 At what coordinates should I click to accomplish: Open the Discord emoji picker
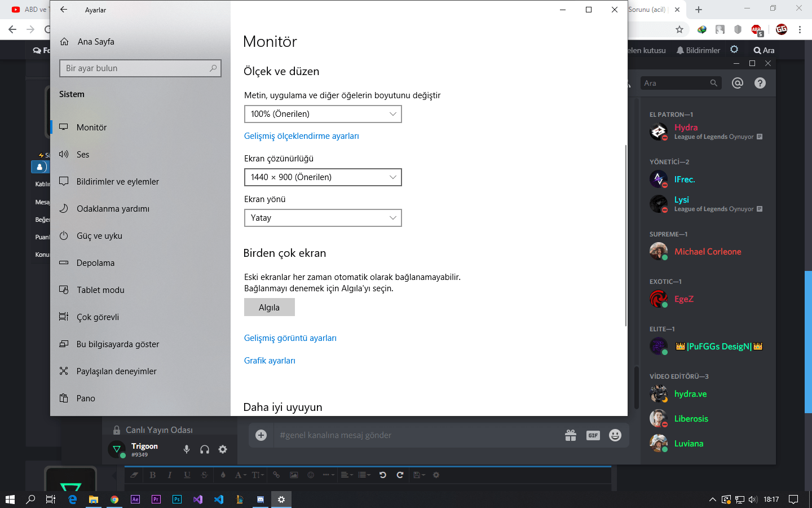(615, 435)
